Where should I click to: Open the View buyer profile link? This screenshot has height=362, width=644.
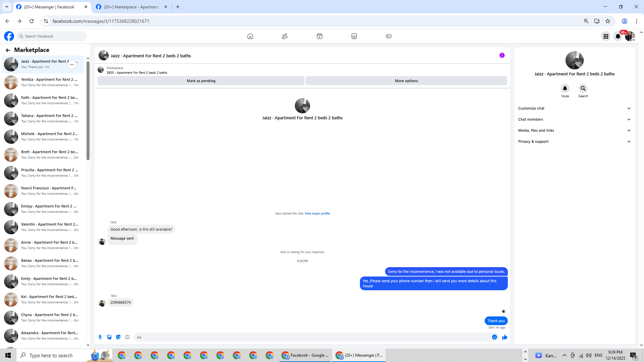coord(317,214)
